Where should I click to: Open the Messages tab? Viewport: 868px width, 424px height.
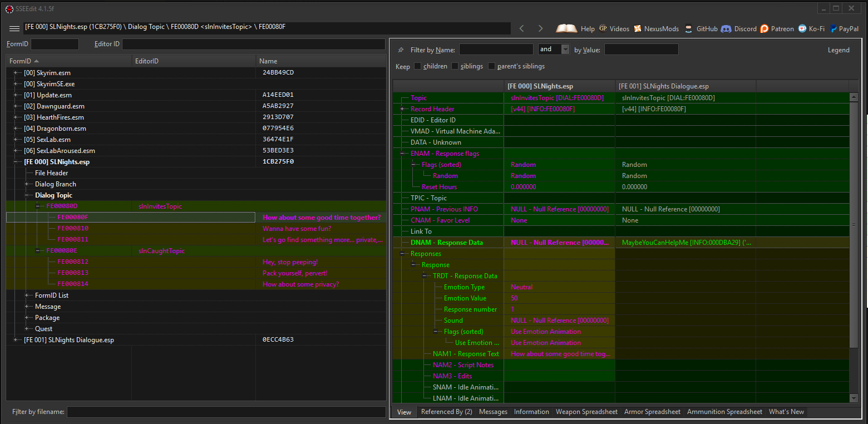pyautogui.click(x=493, y=412)
